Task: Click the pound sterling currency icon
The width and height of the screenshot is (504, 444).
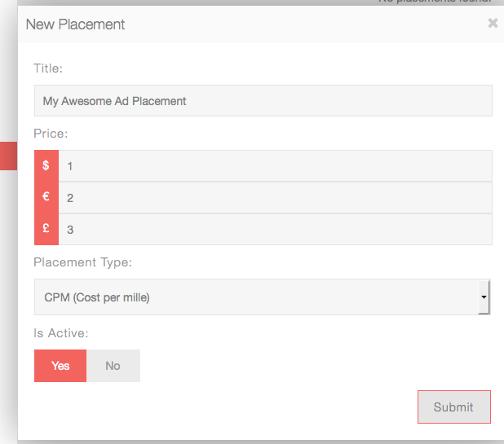Action: [46, 229]
